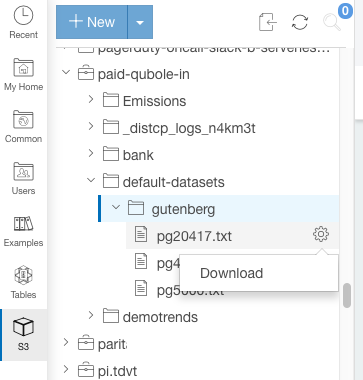
Task: Click the refresh icon
Action: pyautogui.click(x=300, y=22)
